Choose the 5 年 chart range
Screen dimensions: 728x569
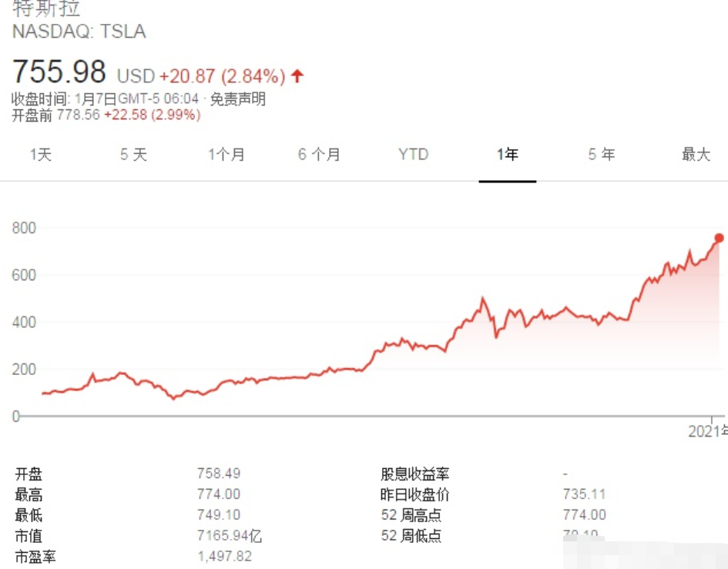pyautogui.click(x=602, y=155)
